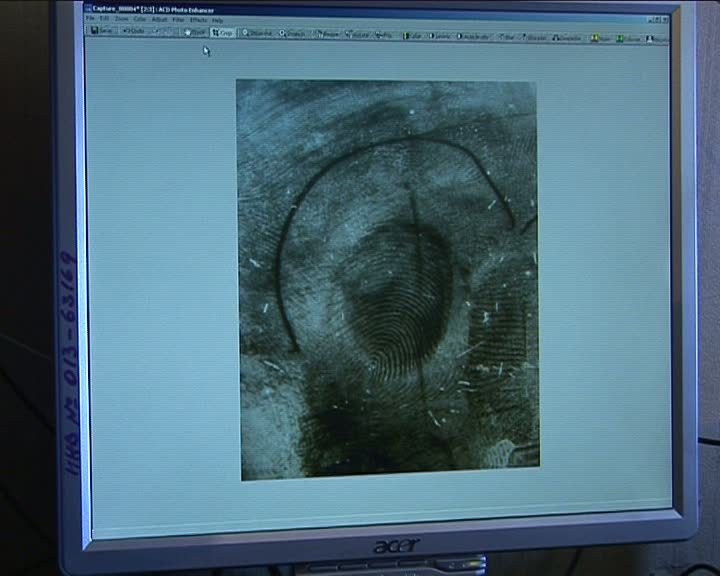The height and width of the screenshot is (576, 720).
Task: Open the Edit menu
Action: point(105,19)
